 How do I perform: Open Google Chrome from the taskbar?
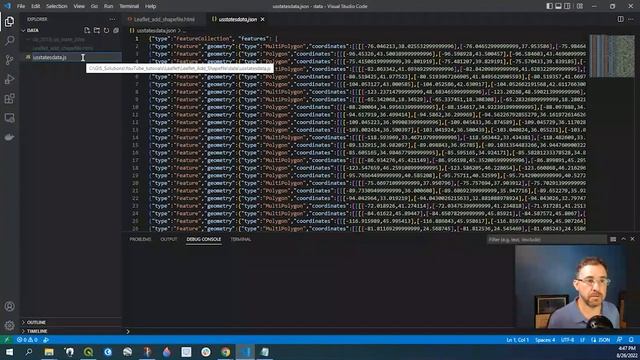tap(225, 352)
